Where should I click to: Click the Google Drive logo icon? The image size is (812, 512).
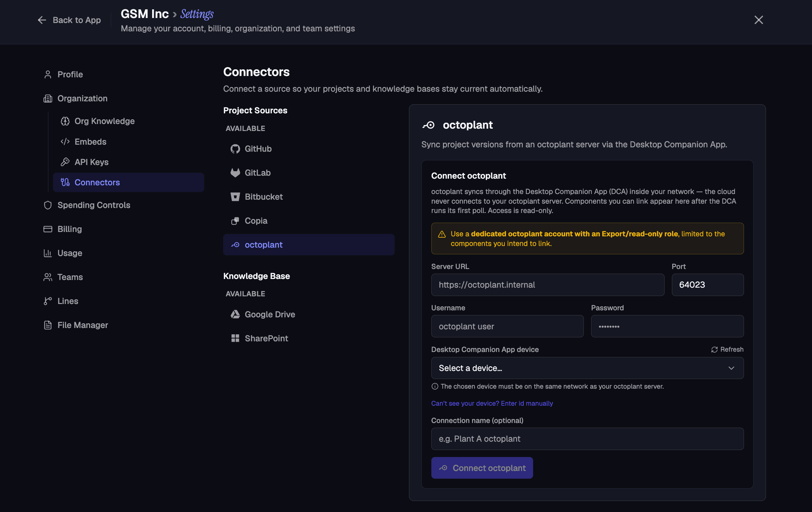[x=235, y=314]
